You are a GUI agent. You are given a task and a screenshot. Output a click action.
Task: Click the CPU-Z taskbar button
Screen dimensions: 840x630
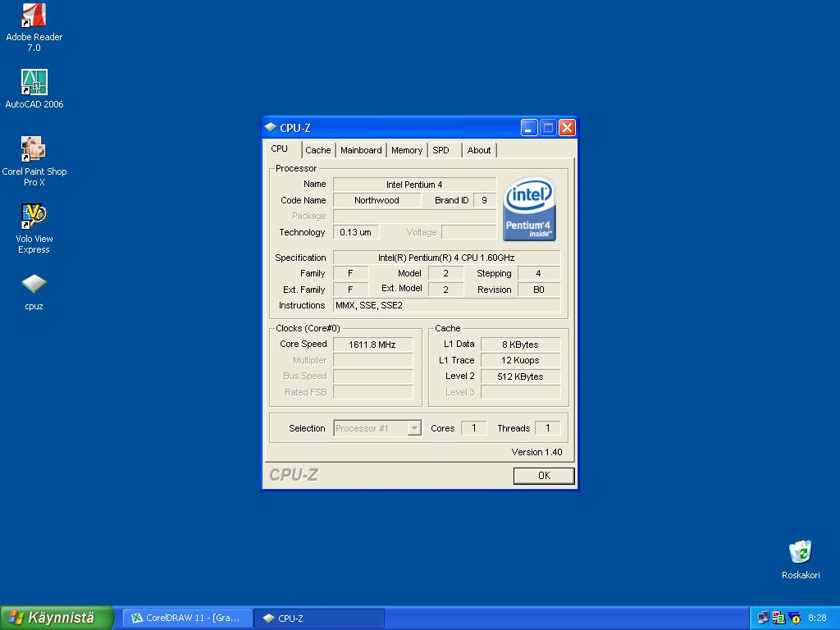click(x=319, y=619)
